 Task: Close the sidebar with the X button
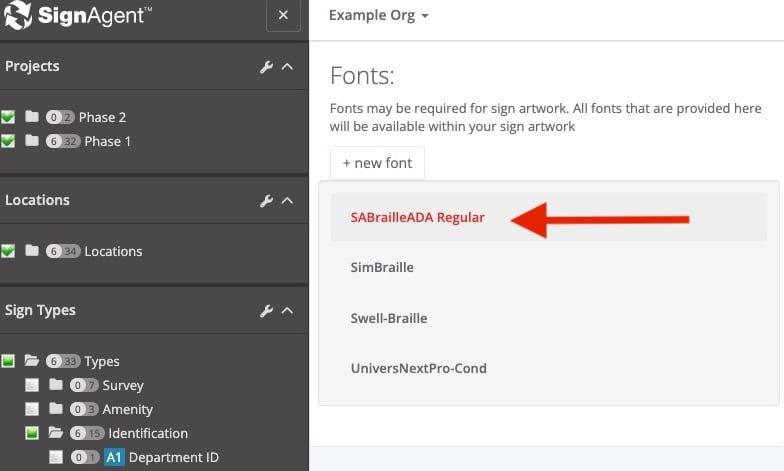point(283,16)
